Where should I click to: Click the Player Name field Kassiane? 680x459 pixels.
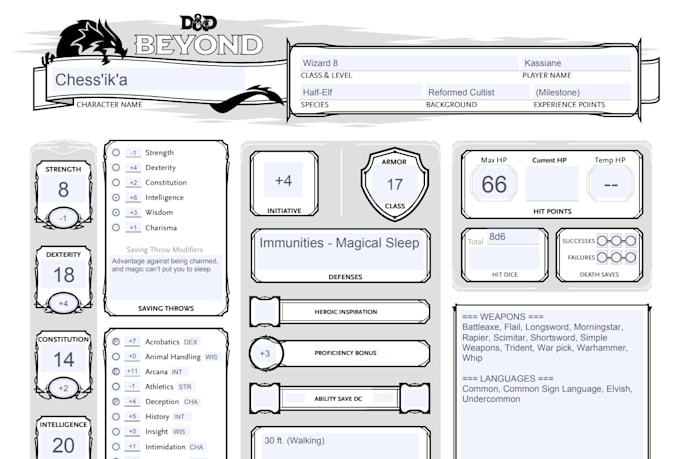pos(576,63)
